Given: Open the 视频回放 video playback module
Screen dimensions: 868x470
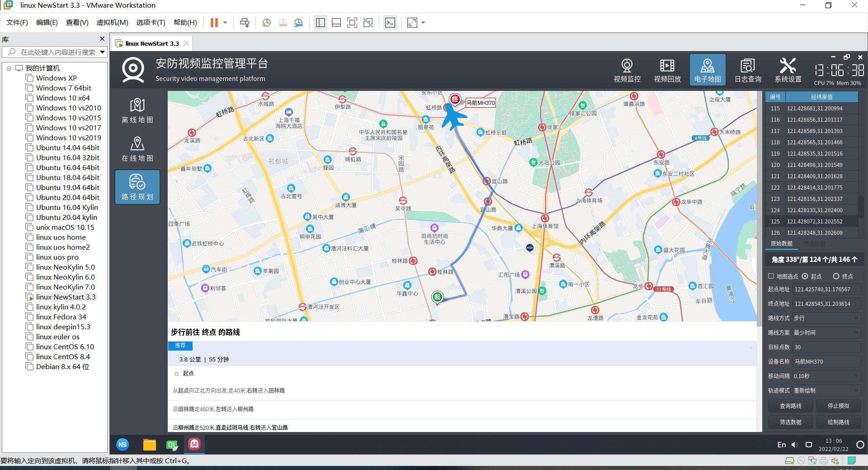Looking at the screenshot, I should click(667, 70).
